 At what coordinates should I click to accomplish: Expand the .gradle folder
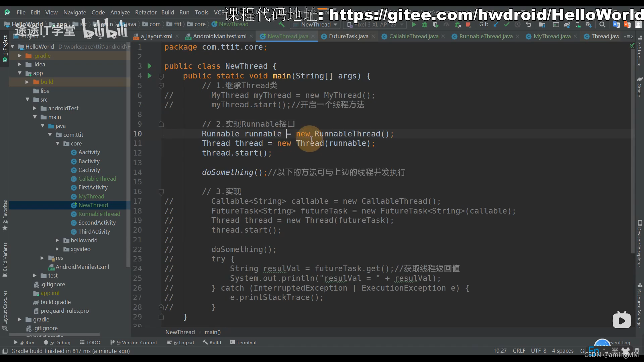[20, 56]
